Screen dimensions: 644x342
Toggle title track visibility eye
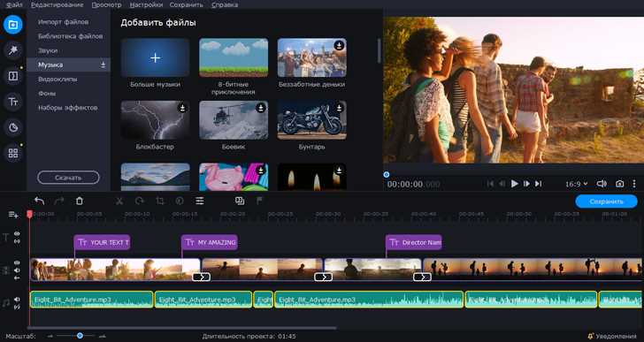click(17, 233)
